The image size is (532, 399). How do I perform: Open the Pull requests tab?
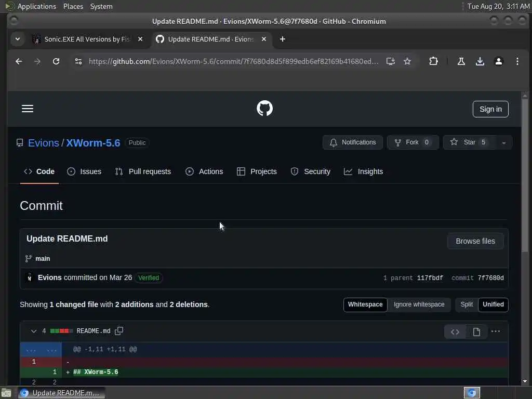(143, 171)
